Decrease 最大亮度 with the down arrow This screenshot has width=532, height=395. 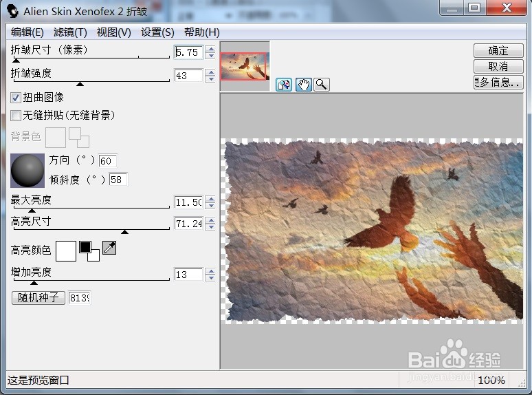tap(211, 206)
